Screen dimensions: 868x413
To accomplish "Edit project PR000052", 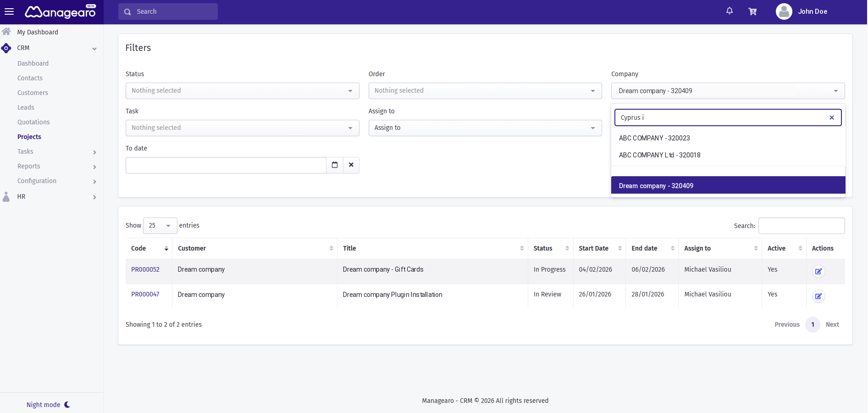I will point(818,271).
